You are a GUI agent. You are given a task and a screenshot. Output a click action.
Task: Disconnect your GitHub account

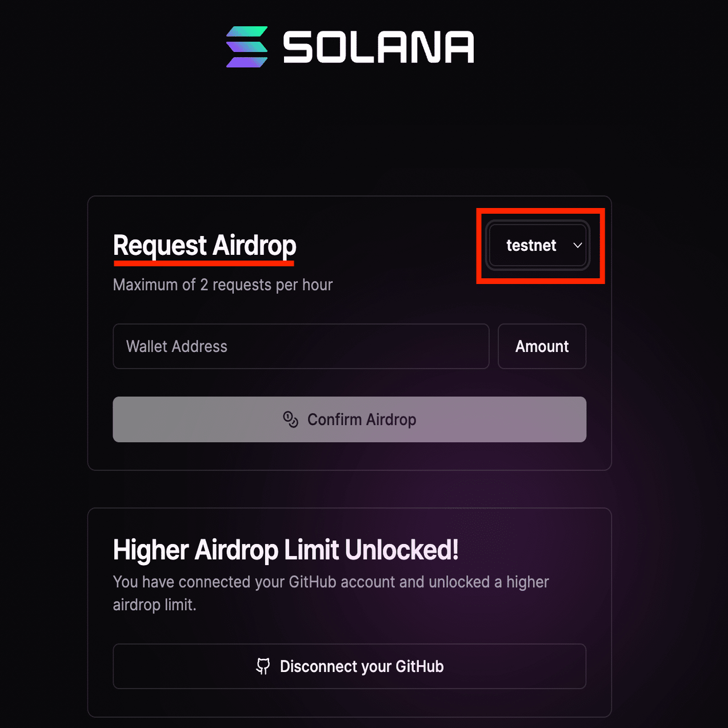tap(349, 666)
